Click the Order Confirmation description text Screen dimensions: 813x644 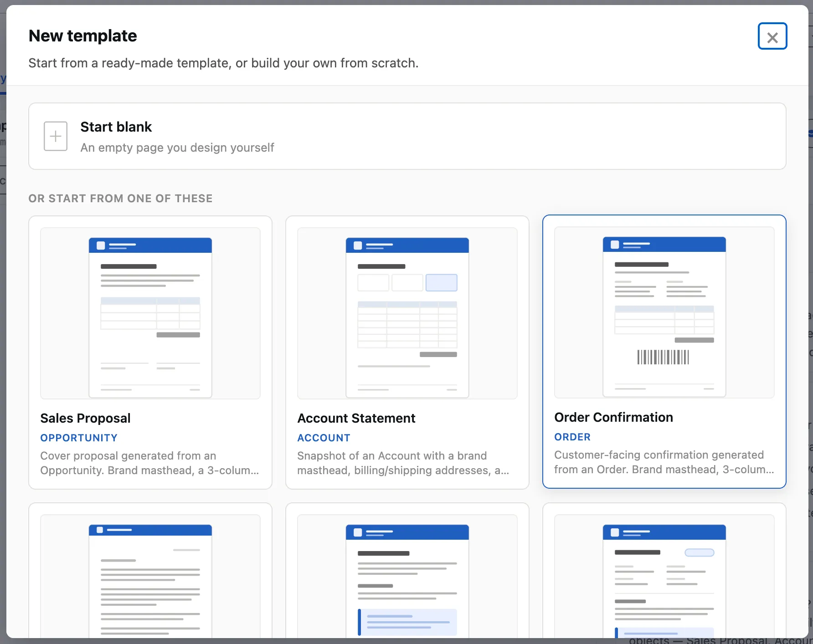click(x=664, y=462)
